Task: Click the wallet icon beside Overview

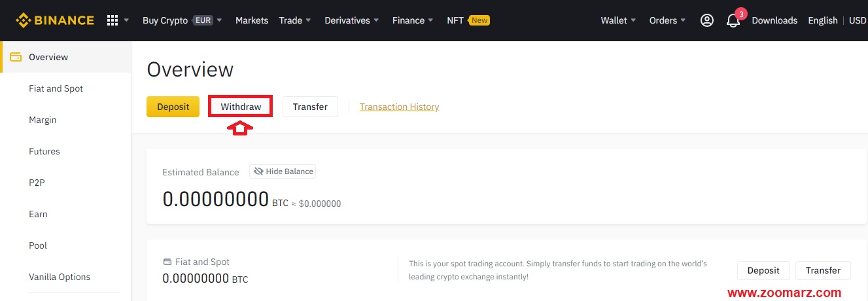Action: (16, 57)
